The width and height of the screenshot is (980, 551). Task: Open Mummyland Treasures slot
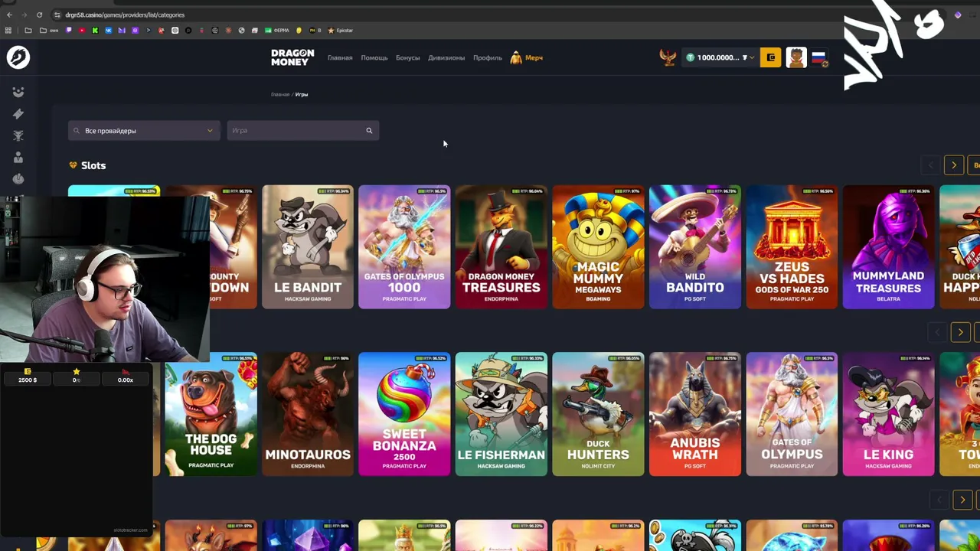(889, 247)
